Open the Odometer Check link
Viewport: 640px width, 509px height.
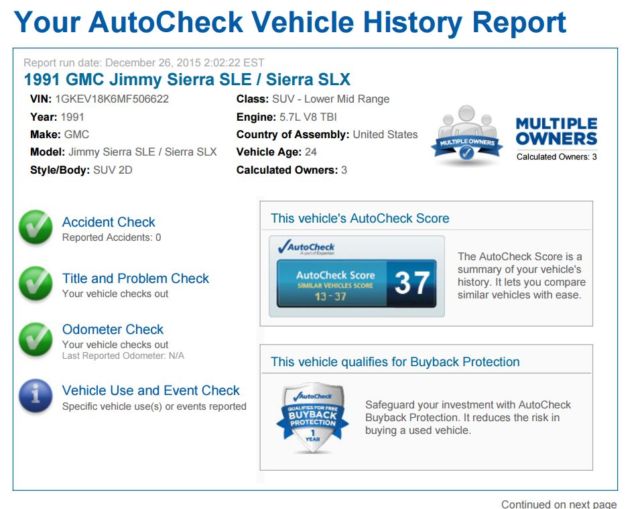[113, 329]
